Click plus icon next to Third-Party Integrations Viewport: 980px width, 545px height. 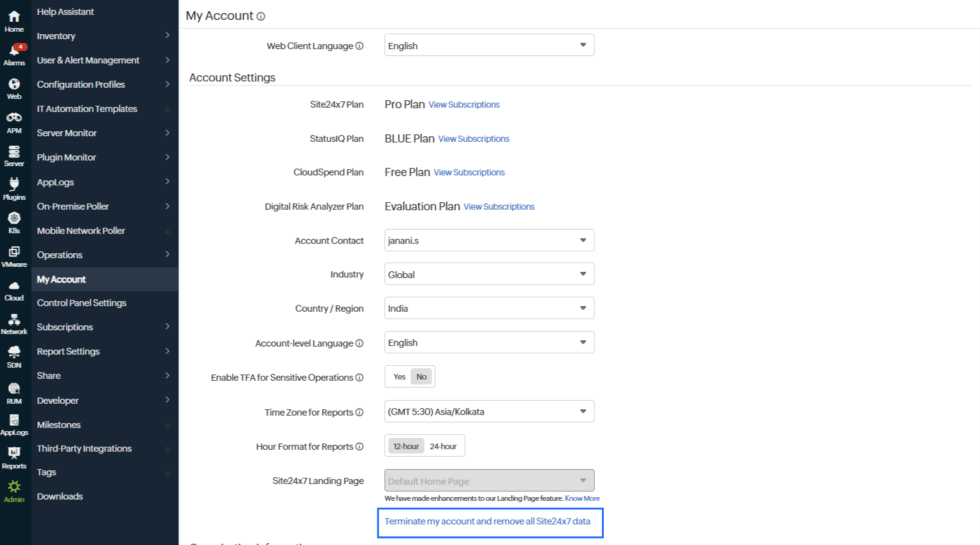pyautogui.click(x=167, y=449)
